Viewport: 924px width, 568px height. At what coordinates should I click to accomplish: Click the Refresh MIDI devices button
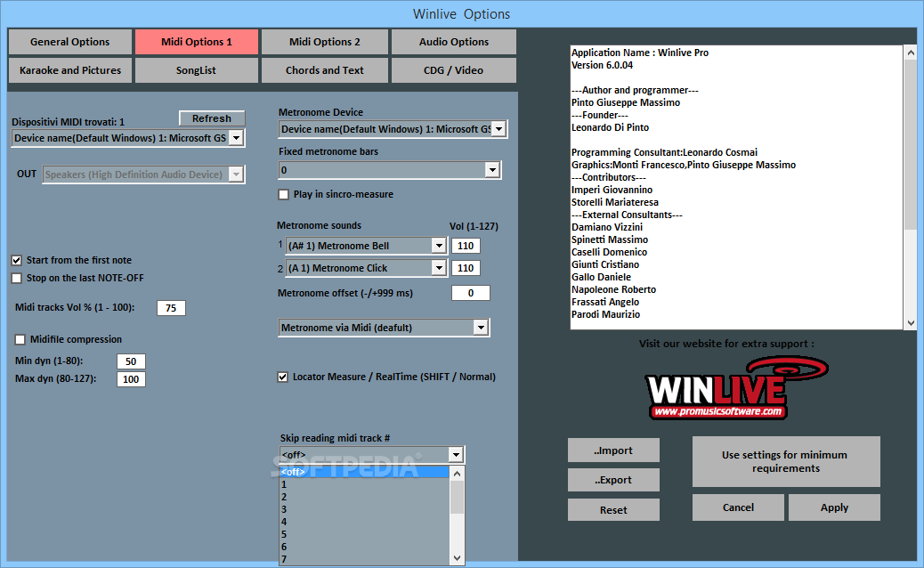coord(212,118)
